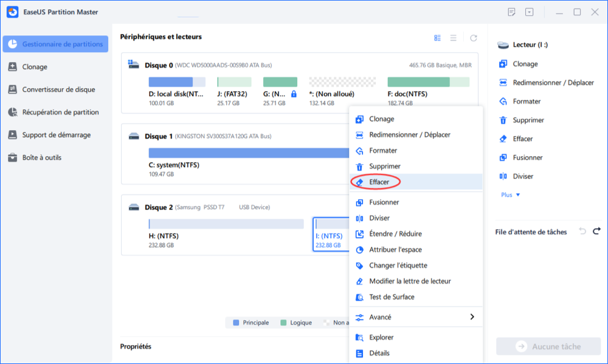Select the H: (NTFS) partition bar
The image size is (608, 364).
tap(226, 224)
